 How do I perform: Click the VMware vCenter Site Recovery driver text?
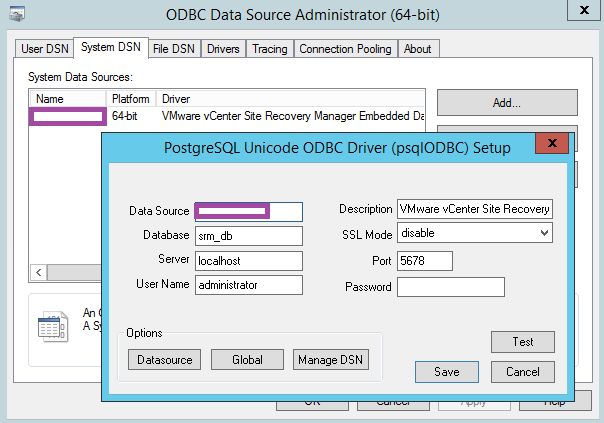tap(293, 116)
